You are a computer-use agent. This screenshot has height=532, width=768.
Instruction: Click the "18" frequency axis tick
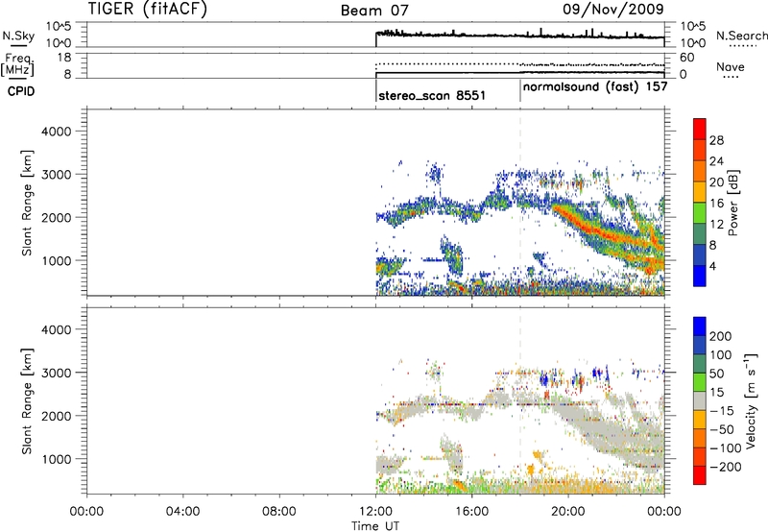pyautogui.click(x=64, y=58)
